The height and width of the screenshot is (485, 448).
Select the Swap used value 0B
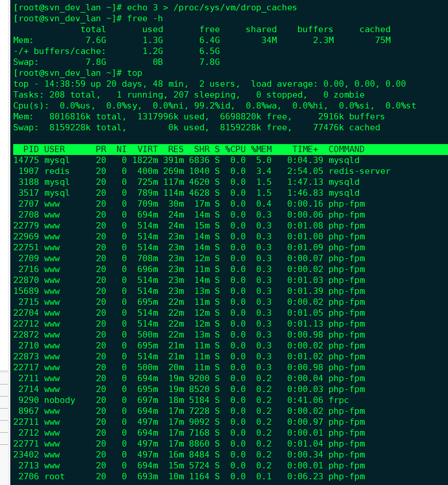coord(158,62)
